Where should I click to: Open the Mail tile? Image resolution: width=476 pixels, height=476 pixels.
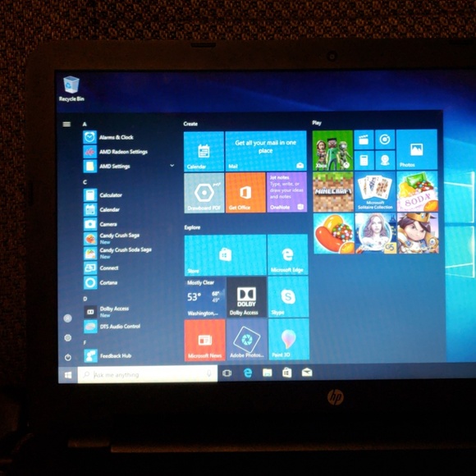(x=266, y=151)
